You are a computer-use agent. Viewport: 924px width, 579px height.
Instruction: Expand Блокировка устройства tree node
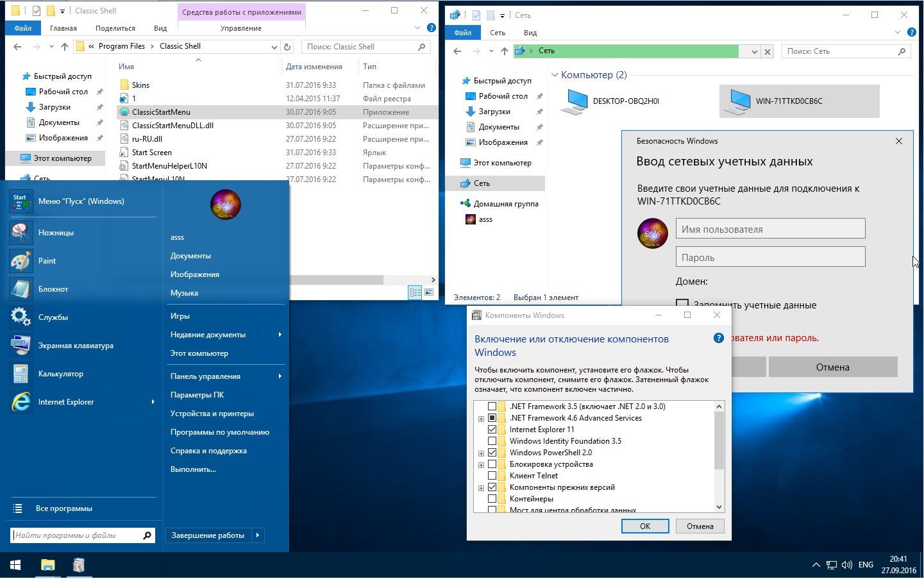481,465
